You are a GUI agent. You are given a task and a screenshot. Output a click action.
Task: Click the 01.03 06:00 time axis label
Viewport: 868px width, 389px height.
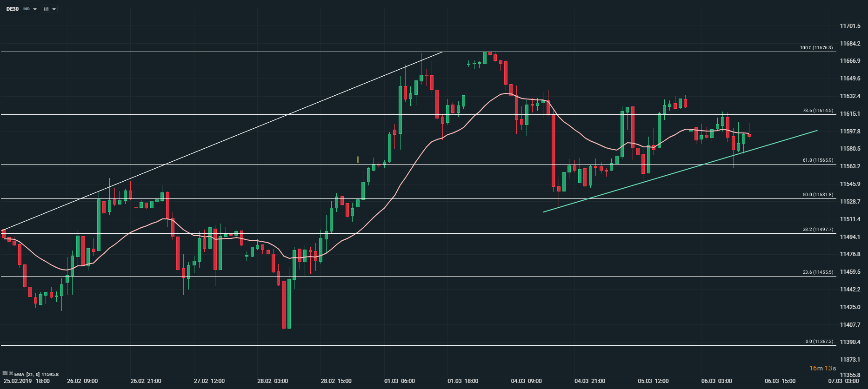tap(399, 381)
